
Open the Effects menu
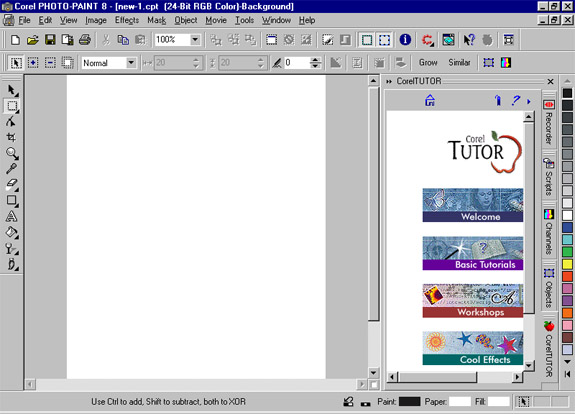[x=127, y=20]
